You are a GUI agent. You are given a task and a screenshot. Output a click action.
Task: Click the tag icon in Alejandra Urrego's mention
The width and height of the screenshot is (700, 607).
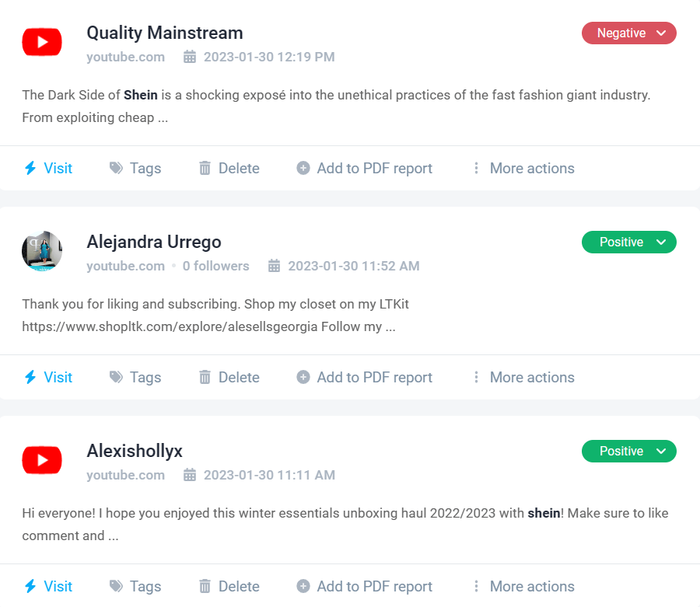click(117, 378)
